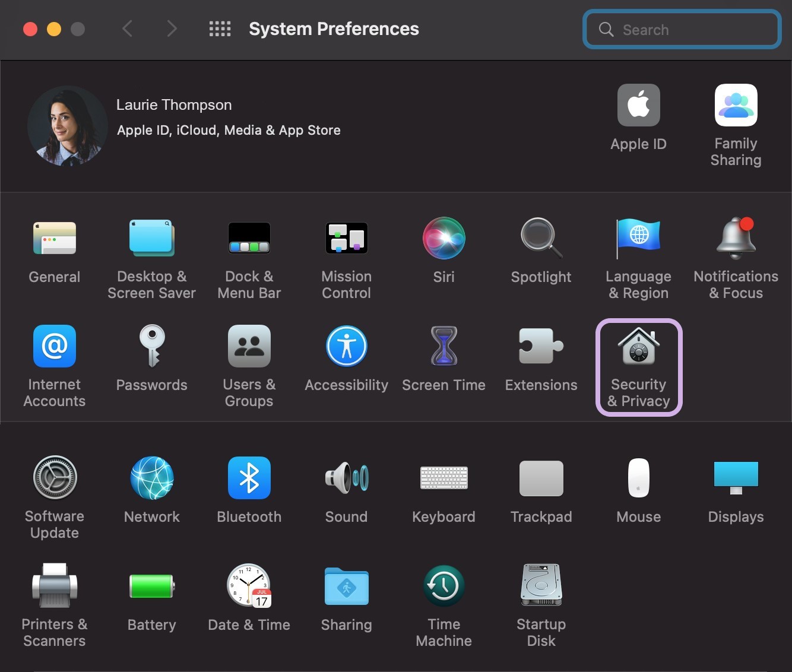
Task: Click the forward navigation arrow
Action: pyautogui.click(x=172, y=28)
